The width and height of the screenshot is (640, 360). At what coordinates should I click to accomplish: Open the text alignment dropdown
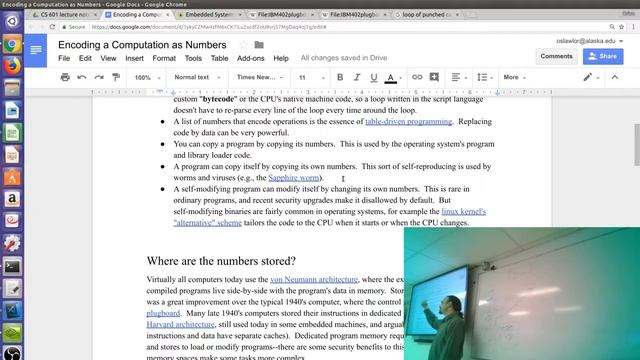coord(459,77)
